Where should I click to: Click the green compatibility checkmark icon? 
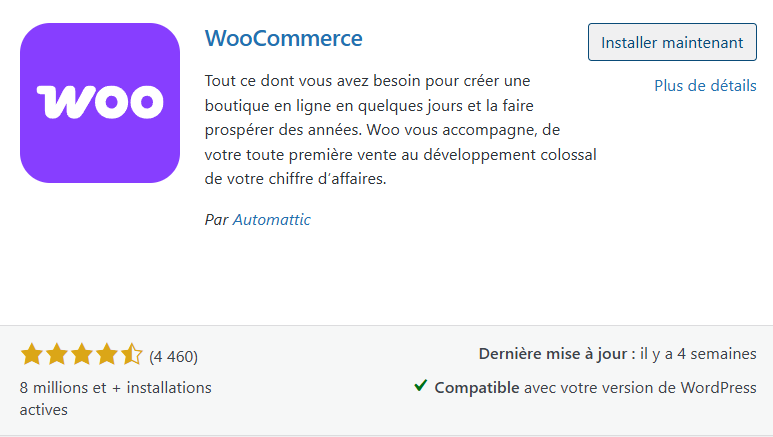(x=421, y=386)
